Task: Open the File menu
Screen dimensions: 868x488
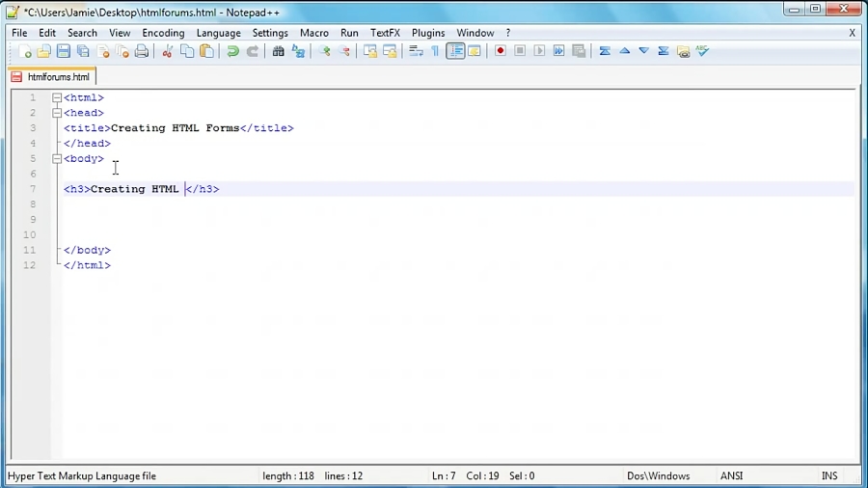Action: coord(19,33)
